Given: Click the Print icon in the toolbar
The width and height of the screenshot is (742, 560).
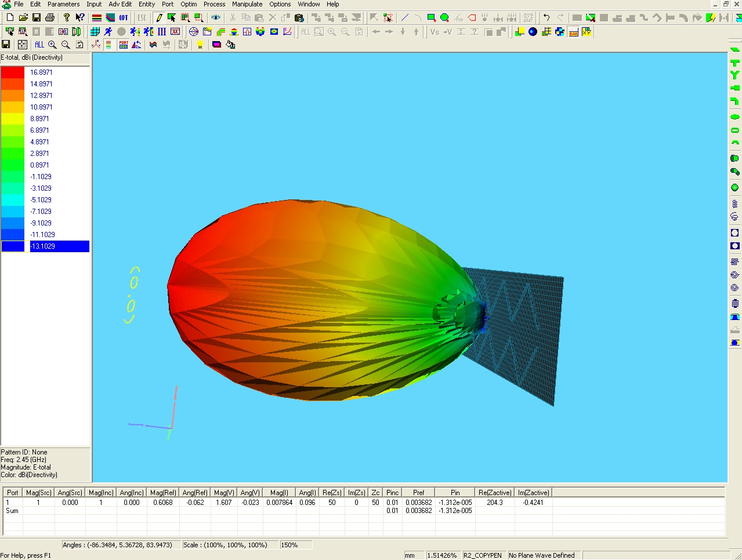Looking at the screenshot, I should coord(50,18).
